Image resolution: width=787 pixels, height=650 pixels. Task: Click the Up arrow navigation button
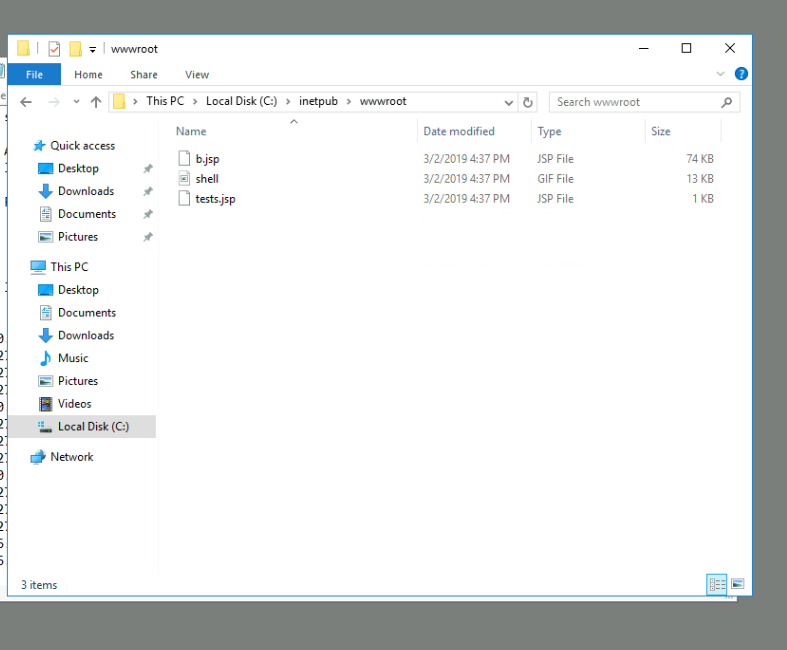coord(96,102)
